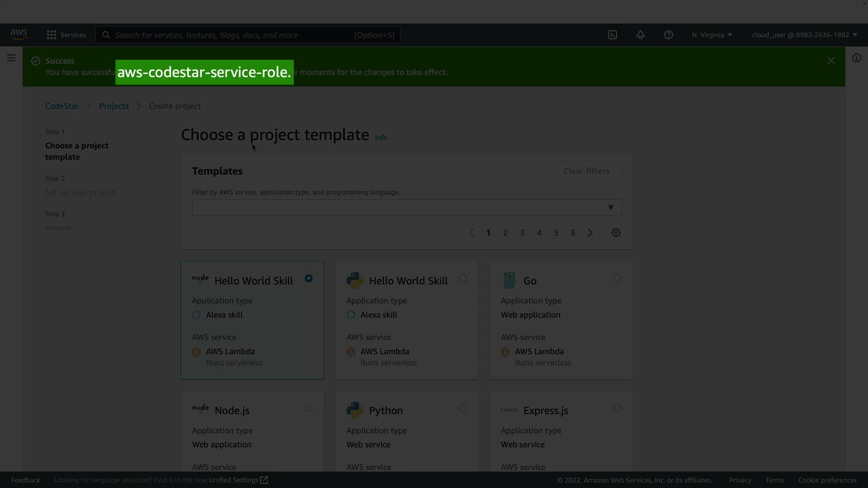The height and width of the screenshot is (488, 868).
Task: Go to templates page 3
Action: click(x=522, y=233)
